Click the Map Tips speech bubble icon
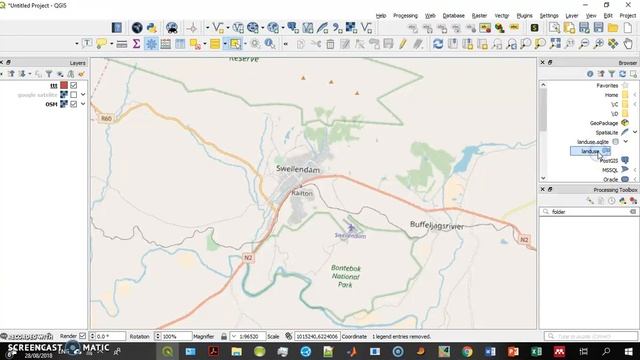640x360 pixels. [101, 44]
